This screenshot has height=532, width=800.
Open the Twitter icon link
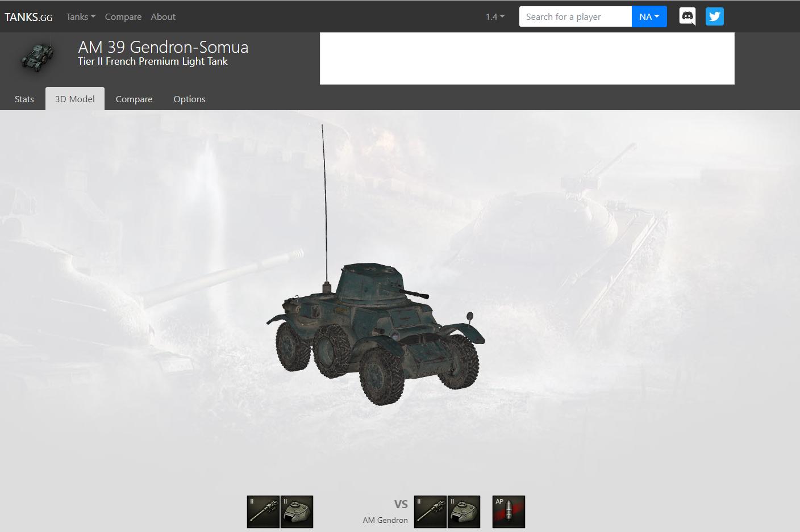[x=715, y=16]
